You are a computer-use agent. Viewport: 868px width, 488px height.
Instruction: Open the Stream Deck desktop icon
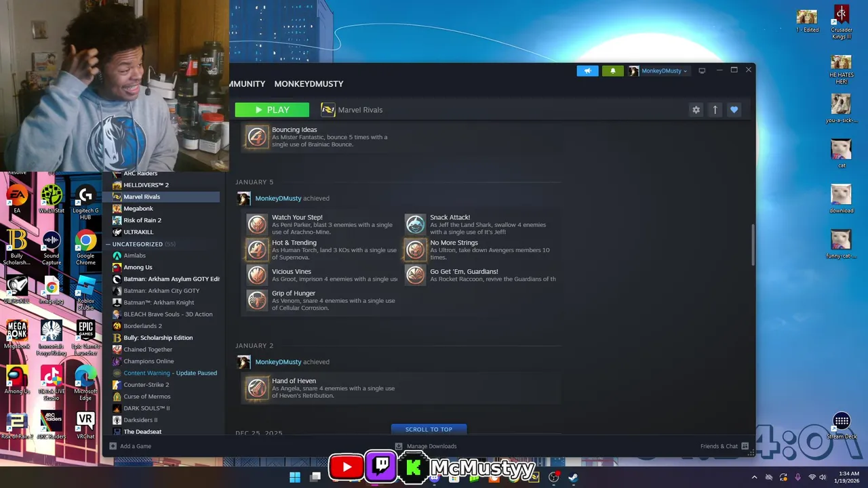(842, 426)
